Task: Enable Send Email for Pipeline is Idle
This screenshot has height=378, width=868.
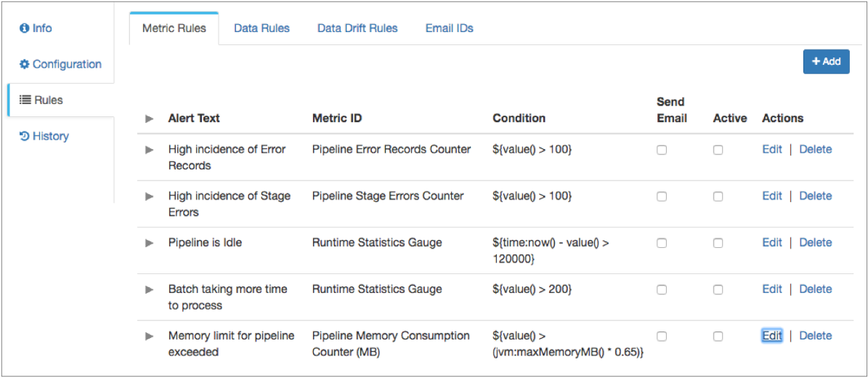Action: point(662,244)
